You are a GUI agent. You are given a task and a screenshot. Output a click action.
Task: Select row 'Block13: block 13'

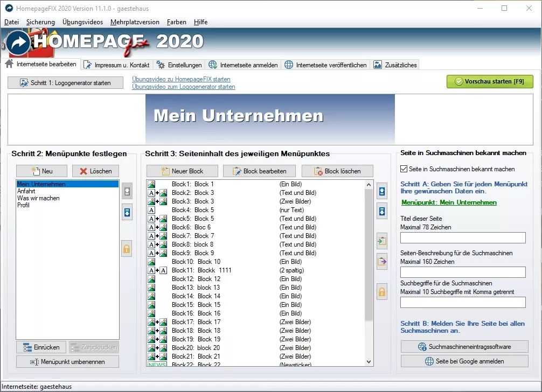256,288
